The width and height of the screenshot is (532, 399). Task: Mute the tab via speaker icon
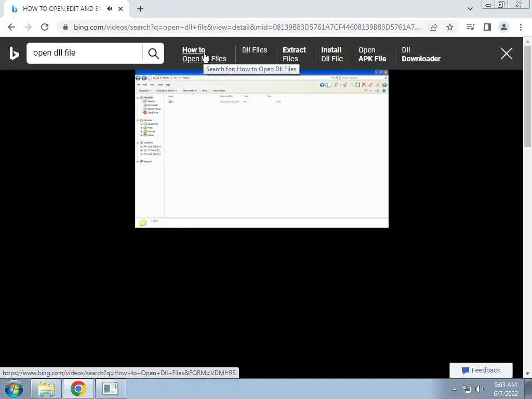coord(109,9)
